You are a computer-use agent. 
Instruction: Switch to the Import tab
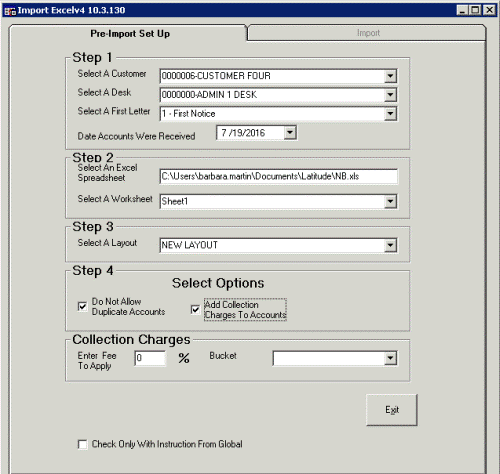pos(367,33)
